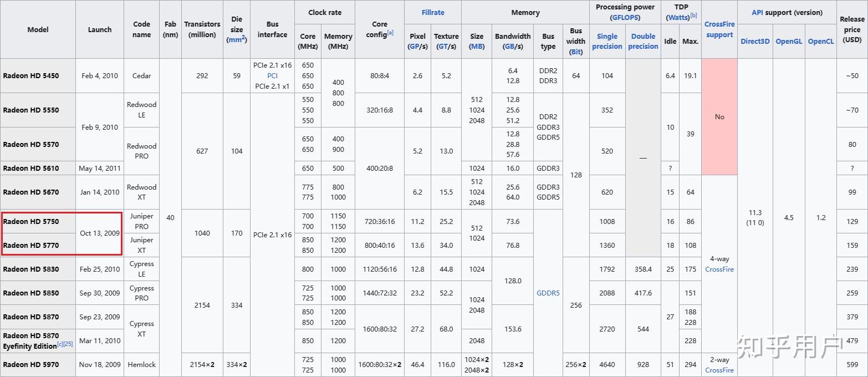Viewport: 868px width, 377px height.
Task: Open footnote [c] after Eyefinity Edition
Action: click(60, 344)
